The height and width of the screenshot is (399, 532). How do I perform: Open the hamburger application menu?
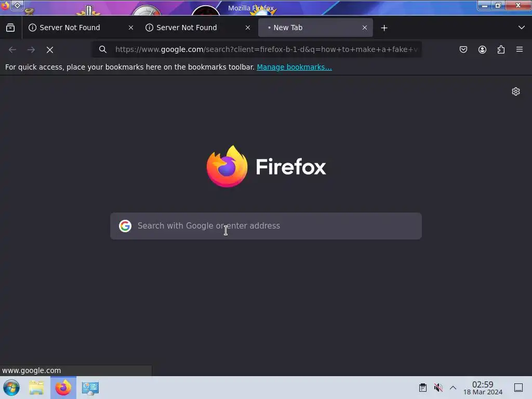[520, 49]
